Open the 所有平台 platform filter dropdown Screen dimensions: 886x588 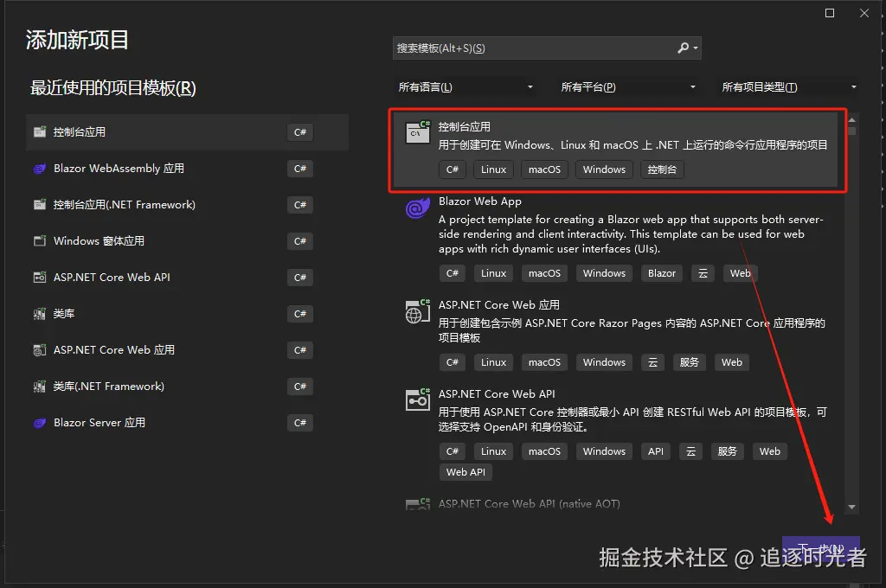click(628, 87)
